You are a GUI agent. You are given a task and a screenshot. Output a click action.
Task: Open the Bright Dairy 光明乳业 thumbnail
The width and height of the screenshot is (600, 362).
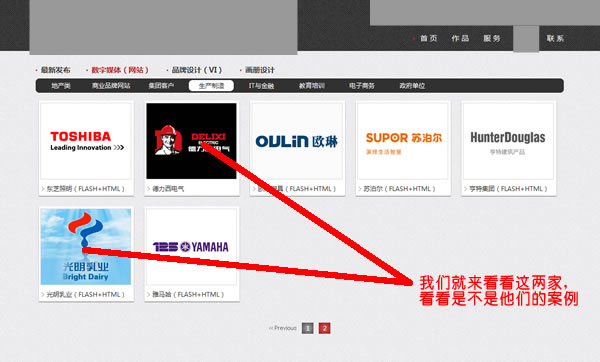point(86,246)
